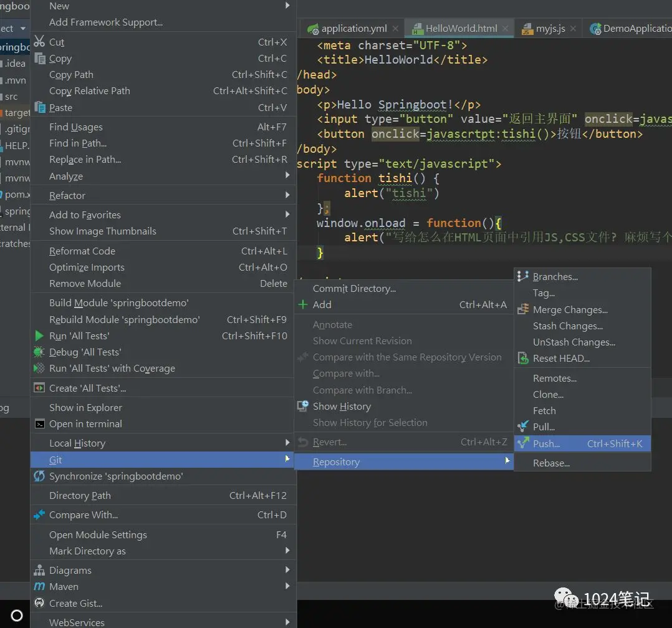Viewport: 672px width, 628px height.
Task: Close the HelloWorld.html tab
Action: (x=506, y=28)
